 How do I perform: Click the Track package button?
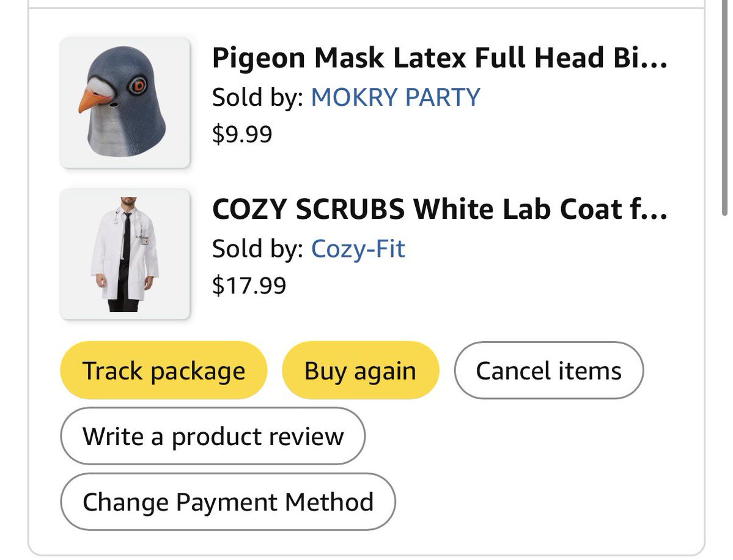coord(164,370)
